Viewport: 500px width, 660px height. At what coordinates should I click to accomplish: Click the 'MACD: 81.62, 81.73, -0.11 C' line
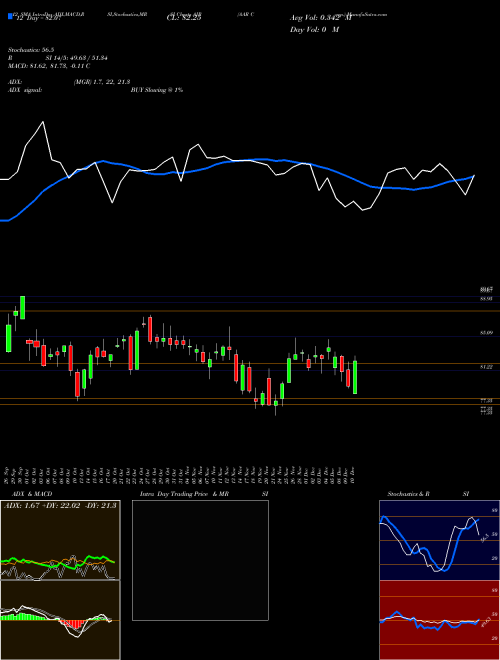point(49,66)
